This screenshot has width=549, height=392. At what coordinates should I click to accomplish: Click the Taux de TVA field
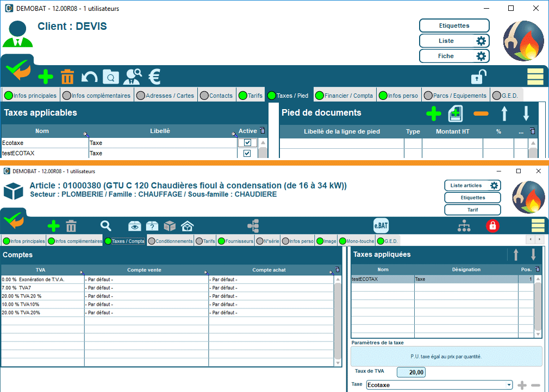(x=411, y=372)
